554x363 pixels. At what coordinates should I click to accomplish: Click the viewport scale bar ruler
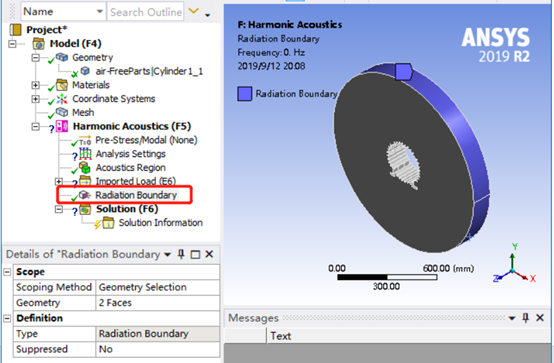coord(387,277)
